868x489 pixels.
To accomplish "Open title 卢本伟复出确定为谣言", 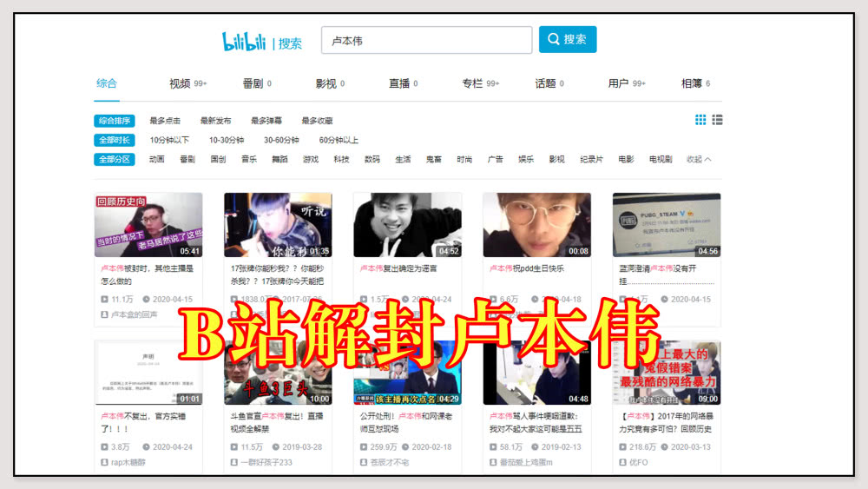I will coord(398,268).
